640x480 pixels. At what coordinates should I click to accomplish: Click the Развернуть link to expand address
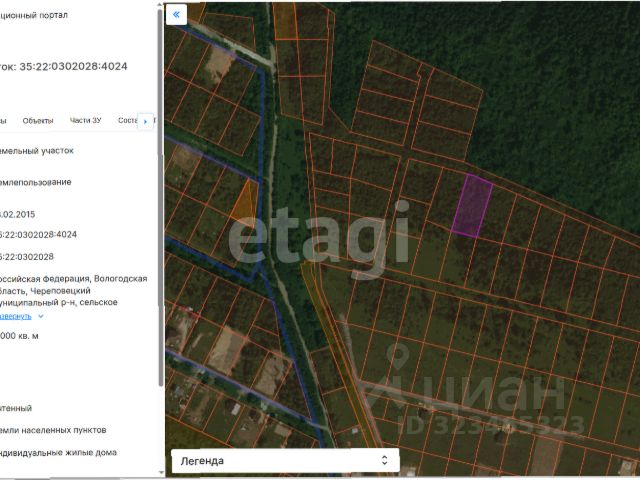pyautogui.click(x=16, y=316)
